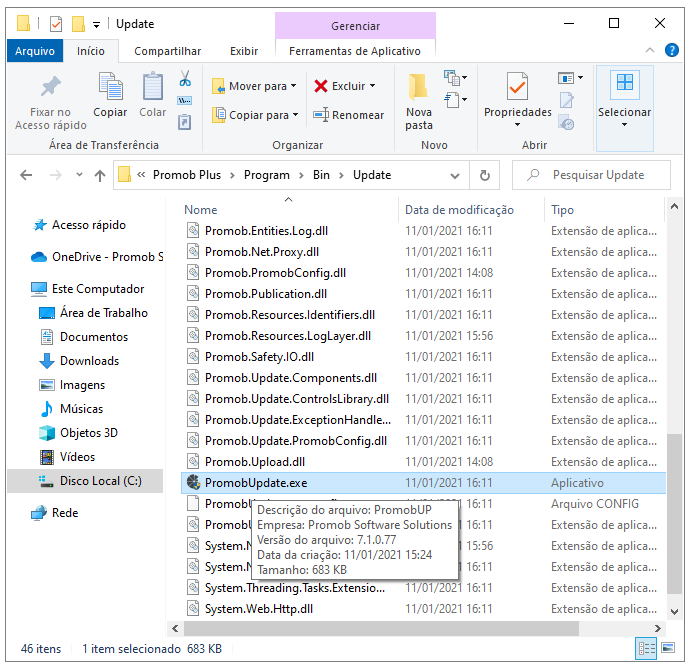
Task: Click the Propriedades button
Action: tap(518, 100)
